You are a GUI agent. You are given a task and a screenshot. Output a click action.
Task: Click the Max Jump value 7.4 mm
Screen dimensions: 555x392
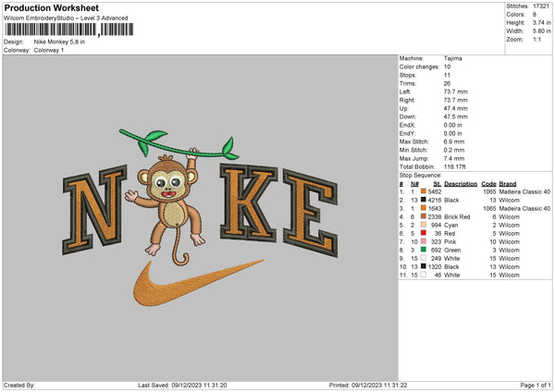tap(454, 158)
